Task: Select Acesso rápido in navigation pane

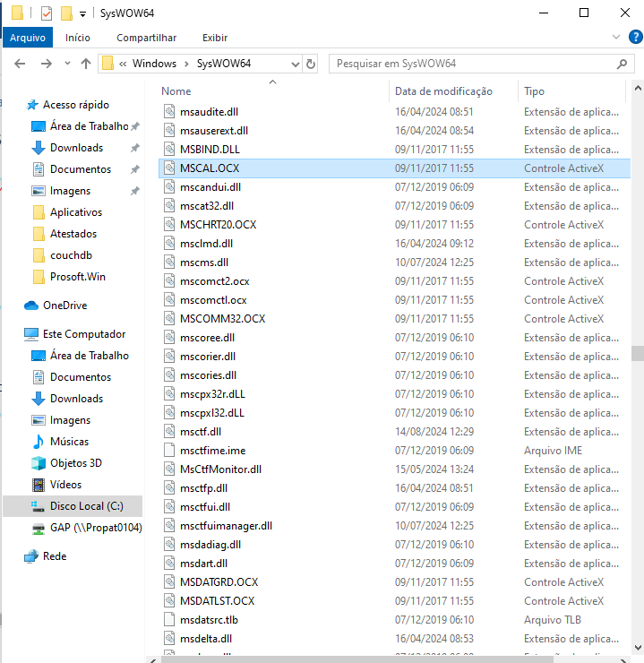Action: 75,105
